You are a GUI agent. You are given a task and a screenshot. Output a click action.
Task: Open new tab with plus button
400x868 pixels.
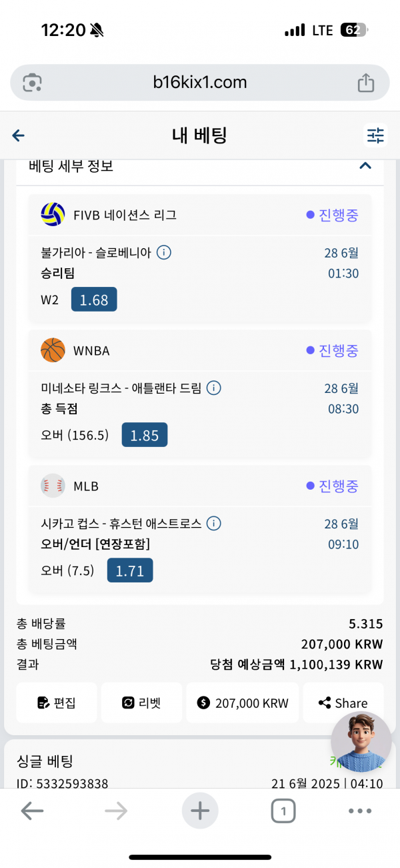[200, 811]
